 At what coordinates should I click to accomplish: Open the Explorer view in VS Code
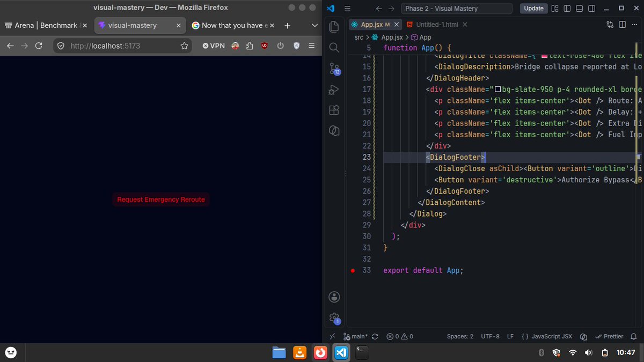(334, 26)
